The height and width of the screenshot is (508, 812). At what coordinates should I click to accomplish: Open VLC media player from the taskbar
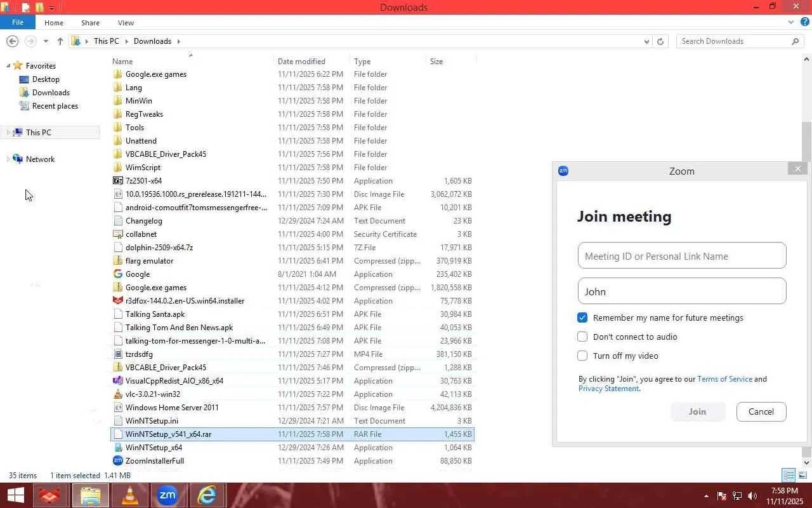pyautogui.click(x=129, y=495)
